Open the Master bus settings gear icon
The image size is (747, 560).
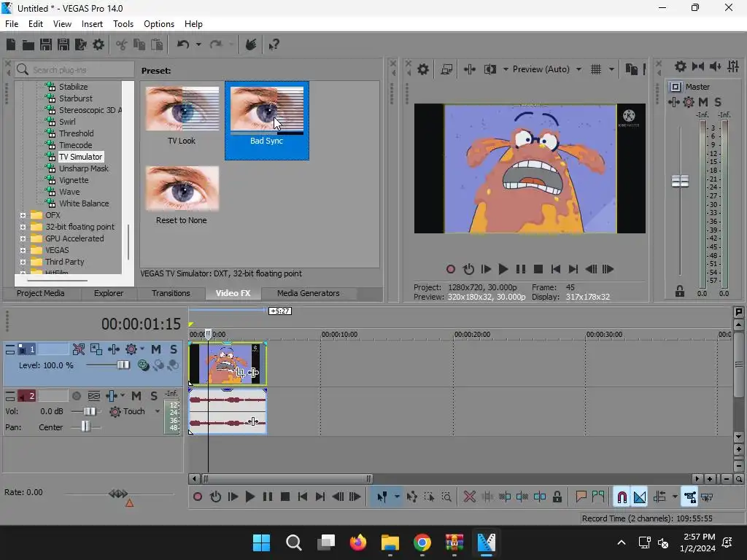[x=681, y=66]
